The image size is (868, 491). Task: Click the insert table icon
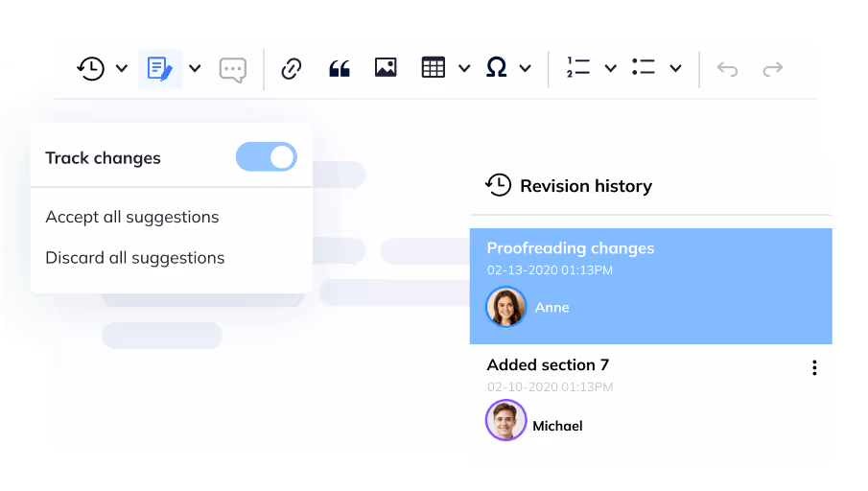pyautogui.click(x=434, y=68)
